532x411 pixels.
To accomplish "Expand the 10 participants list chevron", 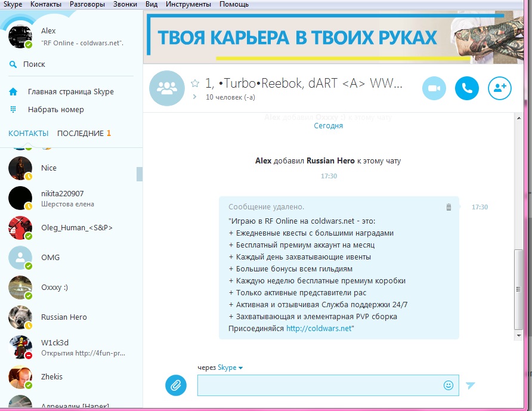I will coord(195,97).
